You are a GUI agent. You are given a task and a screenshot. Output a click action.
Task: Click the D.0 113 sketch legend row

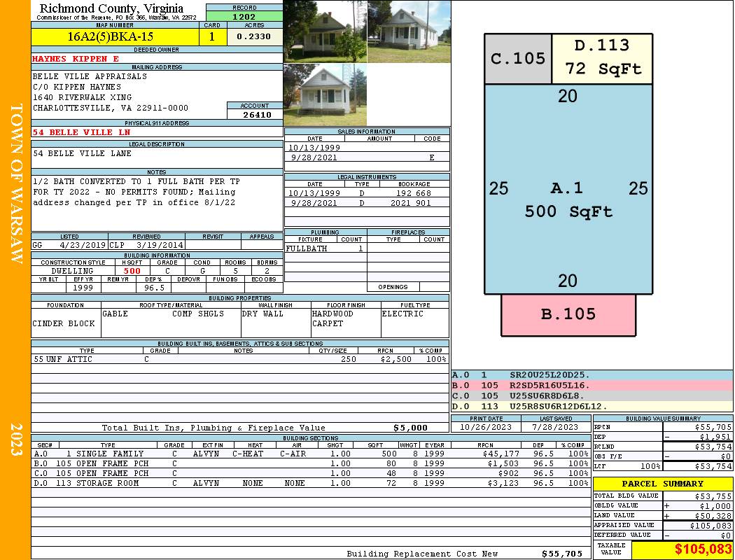point(591,406)
